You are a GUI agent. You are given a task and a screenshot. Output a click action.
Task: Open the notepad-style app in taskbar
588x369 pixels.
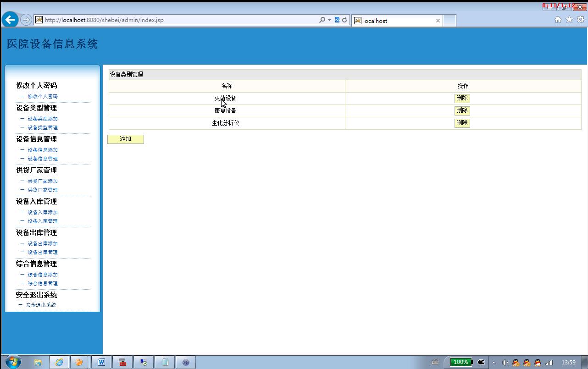tap(165, 362)
